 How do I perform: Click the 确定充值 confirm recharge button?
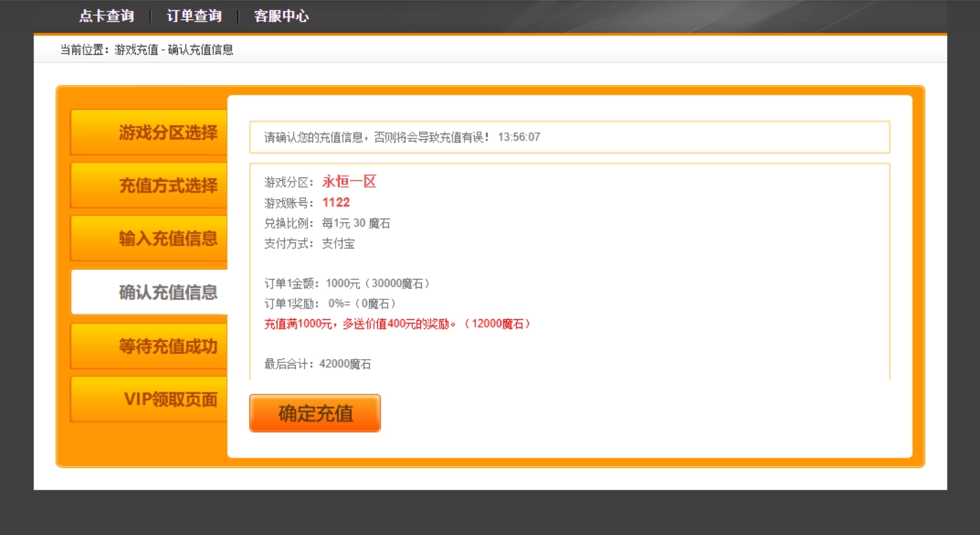coord(314,412)
